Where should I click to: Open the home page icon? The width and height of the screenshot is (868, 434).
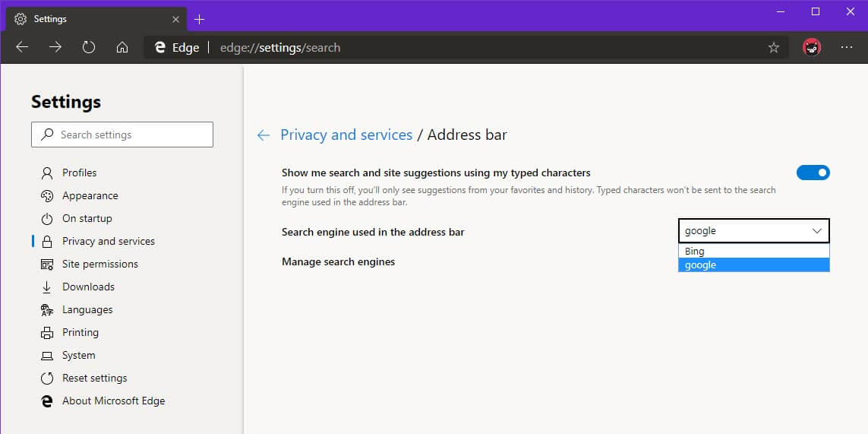(x=122, y=47)
